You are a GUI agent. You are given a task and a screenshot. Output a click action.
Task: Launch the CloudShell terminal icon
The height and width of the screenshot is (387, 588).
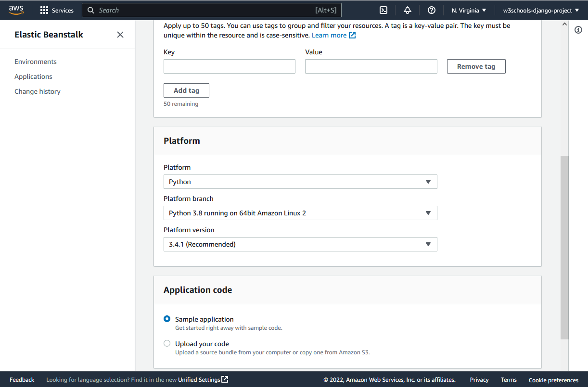pyautogui.click(x=383, y=10)
